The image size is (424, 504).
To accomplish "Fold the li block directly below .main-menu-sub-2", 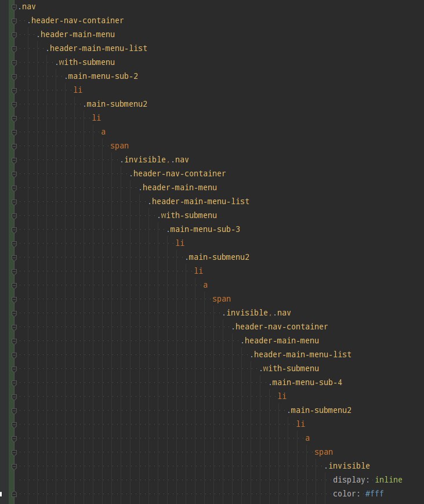I will pos(14,90).
